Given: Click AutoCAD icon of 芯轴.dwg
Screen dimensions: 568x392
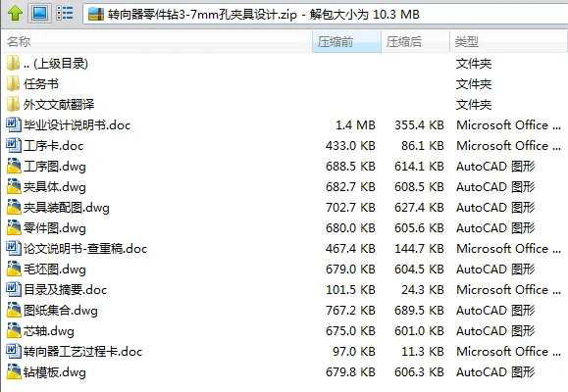Looking at the screenshot, I should (14, 330).
